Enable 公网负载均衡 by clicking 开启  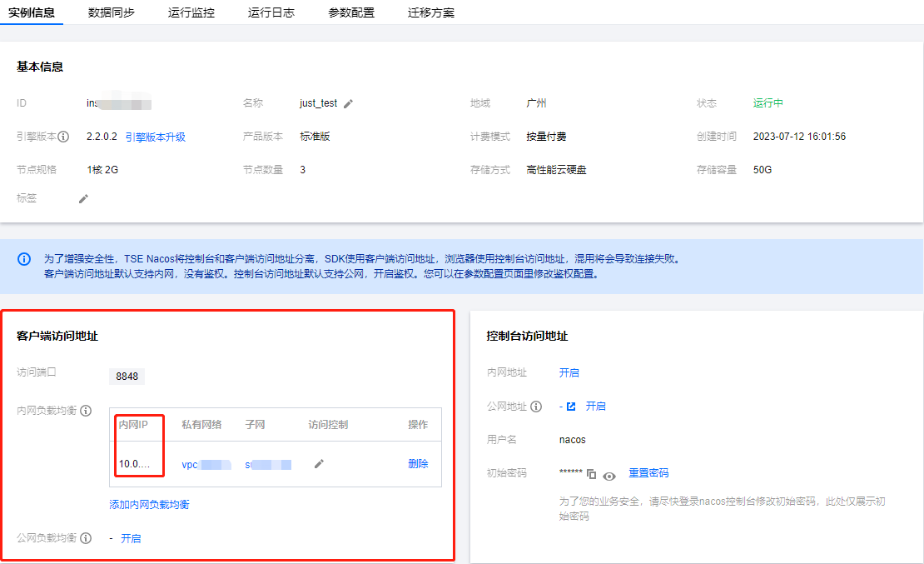pyautogui.click(x=131, y=538)
